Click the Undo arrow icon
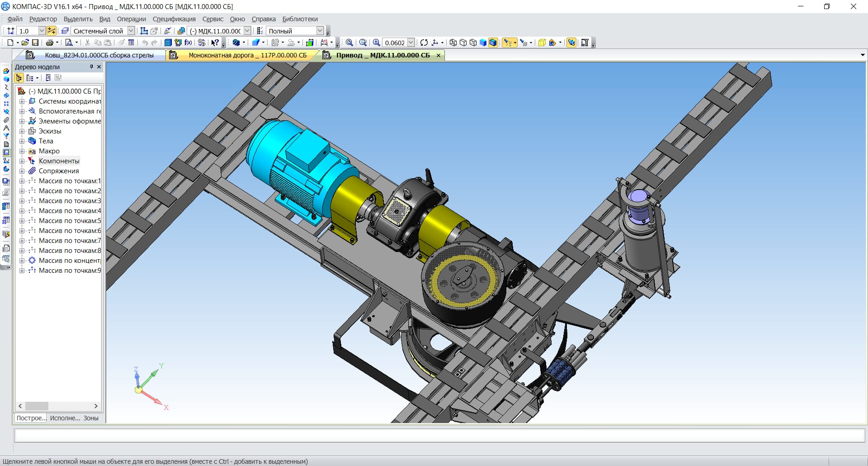868x466 pixels. click(x=145, y=43)
